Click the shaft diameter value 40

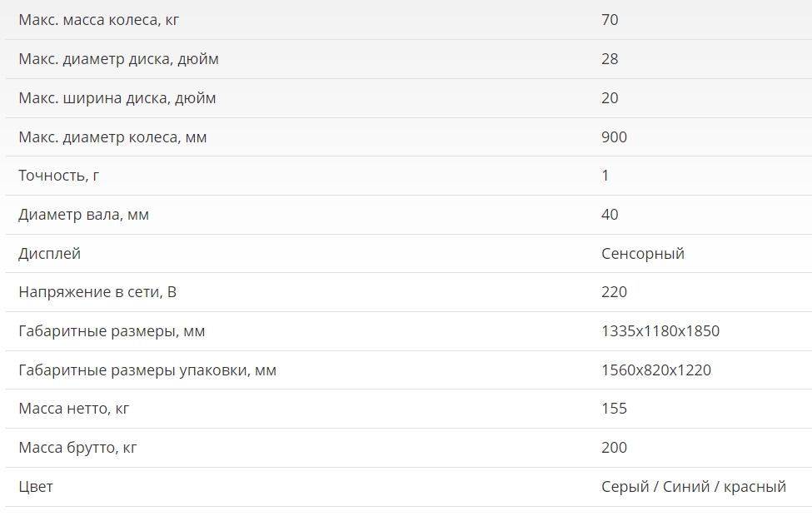tap(610, 215)
